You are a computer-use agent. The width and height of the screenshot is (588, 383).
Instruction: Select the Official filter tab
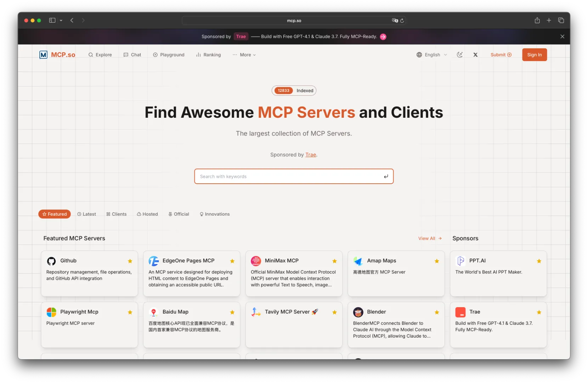pos(179,214)
